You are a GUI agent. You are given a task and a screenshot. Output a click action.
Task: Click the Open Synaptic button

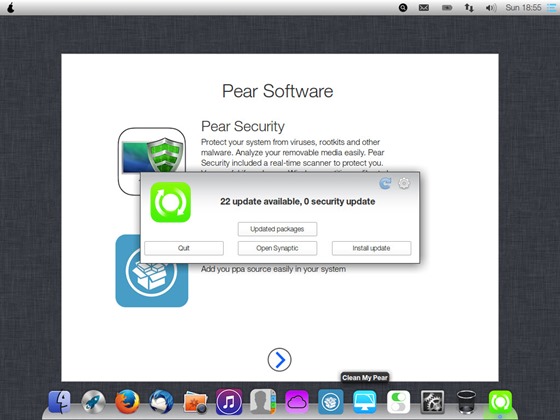coord(277,248)
